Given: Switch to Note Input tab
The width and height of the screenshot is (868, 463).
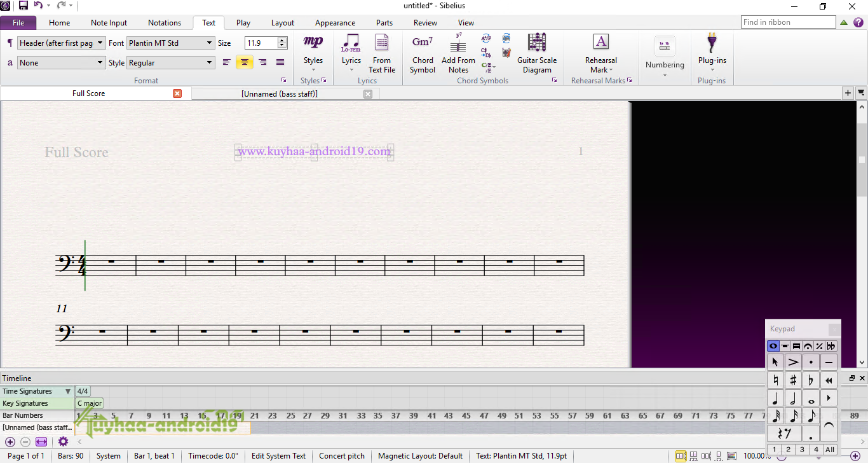Looking at the screenshot, I should click(109, 23).
